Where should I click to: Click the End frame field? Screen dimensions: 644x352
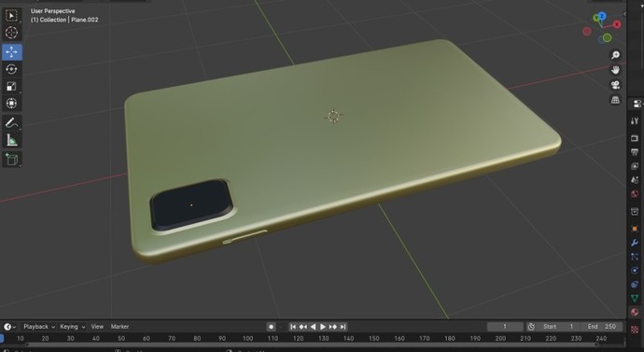click(601, 327)
